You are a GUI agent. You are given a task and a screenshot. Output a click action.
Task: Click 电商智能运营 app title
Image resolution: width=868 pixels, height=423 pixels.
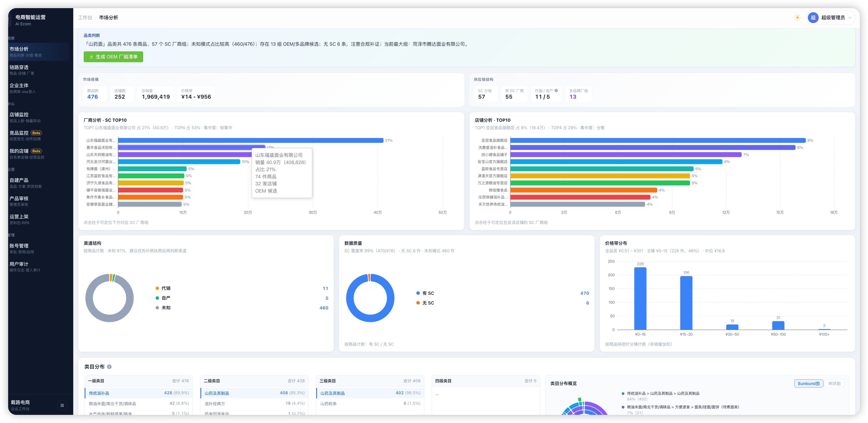pyautogui.click(x=30, y=17)
